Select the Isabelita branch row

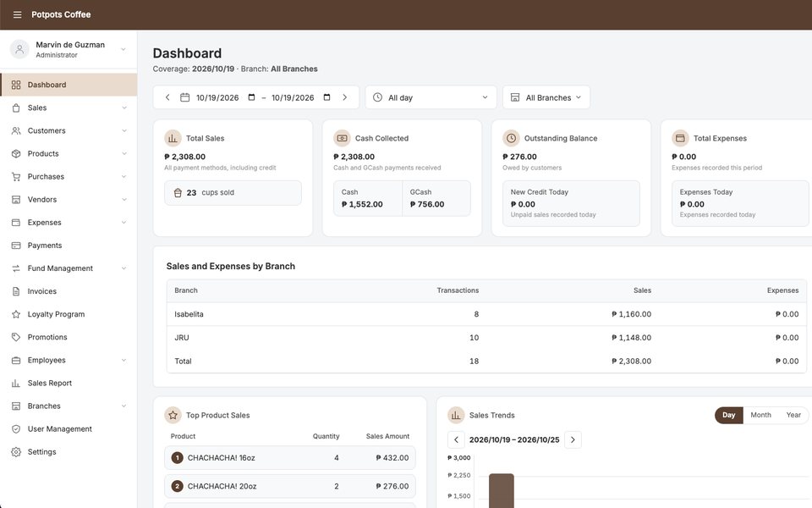click(x=486, y=314)
